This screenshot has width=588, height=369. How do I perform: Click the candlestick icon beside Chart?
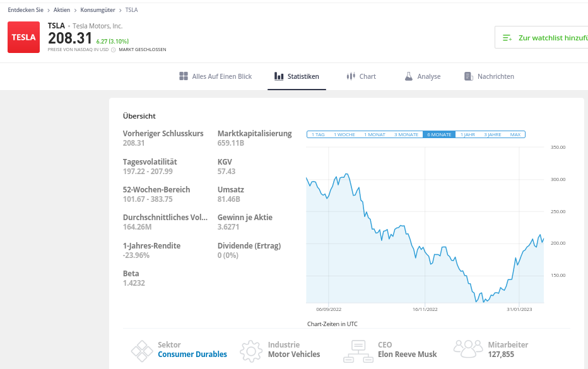(x=351, y=76)
